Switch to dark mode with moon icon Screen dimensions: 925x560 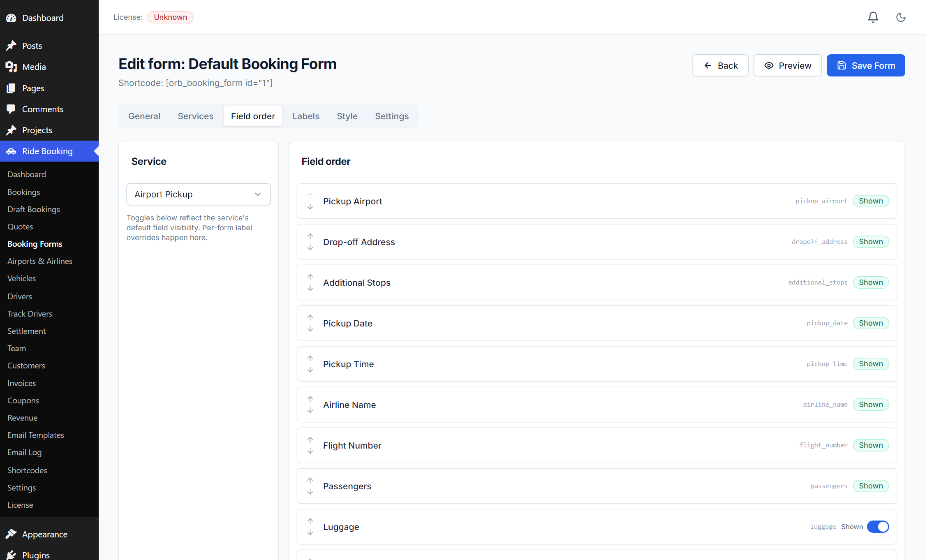pyautogui.click(x=901, y=17)
